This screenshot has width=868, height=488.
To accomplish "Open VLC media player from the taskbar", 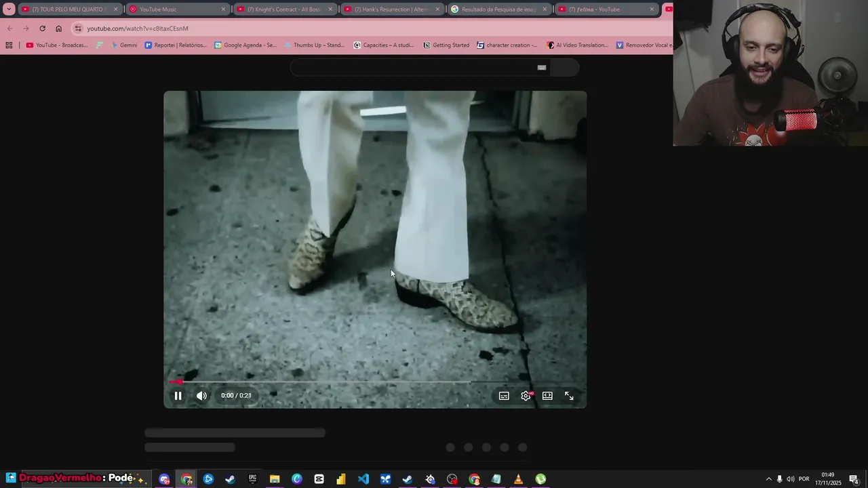I will [x=518, y=479].
